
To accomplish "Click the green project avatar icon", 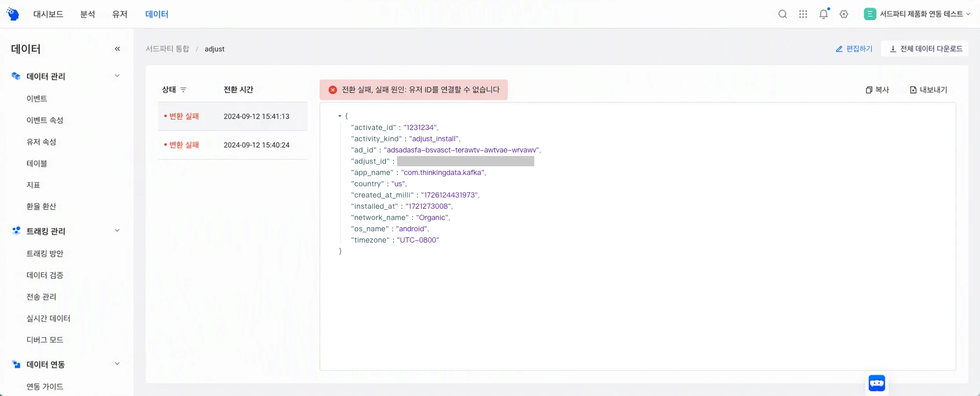I will click(869, 14).
